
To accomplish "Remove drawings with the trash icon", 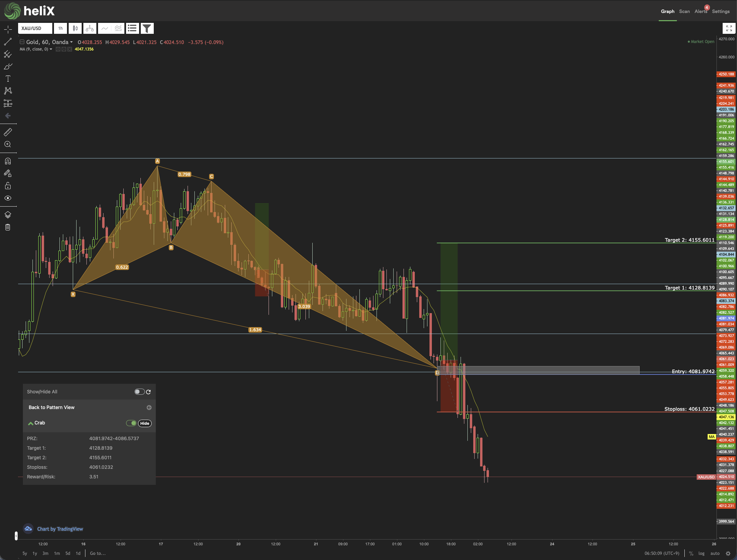I will [8, 227].
